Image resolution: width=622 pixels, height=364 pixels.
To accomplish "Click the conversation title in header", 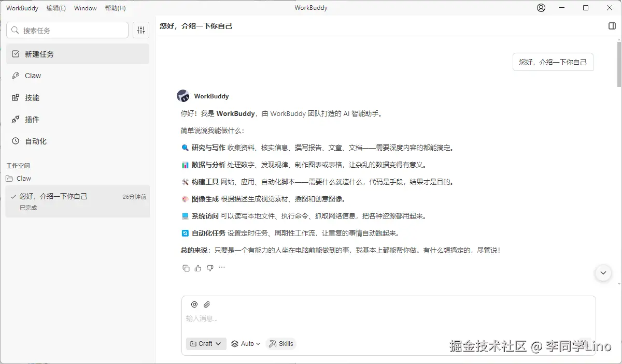I will click(x=196, y=26).
